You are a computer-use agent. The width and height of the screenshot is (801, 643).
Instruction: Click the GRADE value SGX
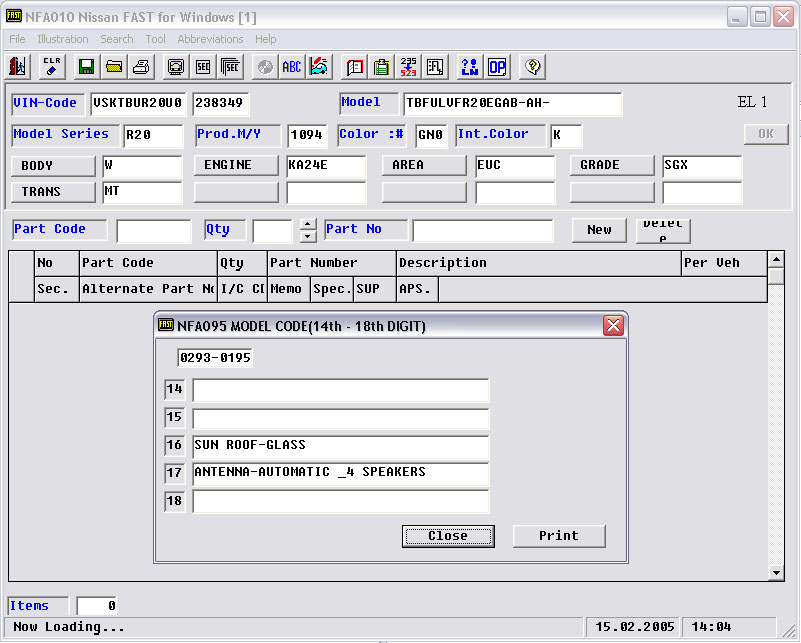pyautogui.click(x=702, y=166)
